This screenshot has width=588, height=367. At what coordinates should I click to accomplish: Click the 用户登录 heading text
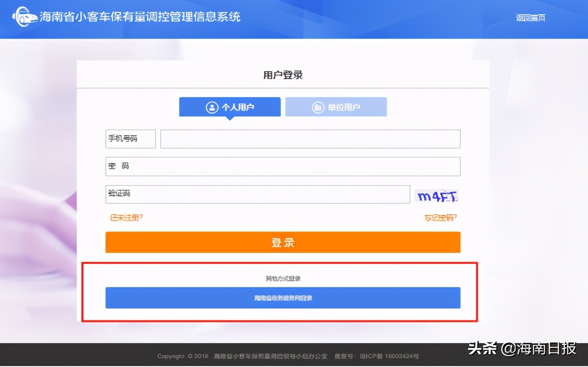tap(283, 75)
